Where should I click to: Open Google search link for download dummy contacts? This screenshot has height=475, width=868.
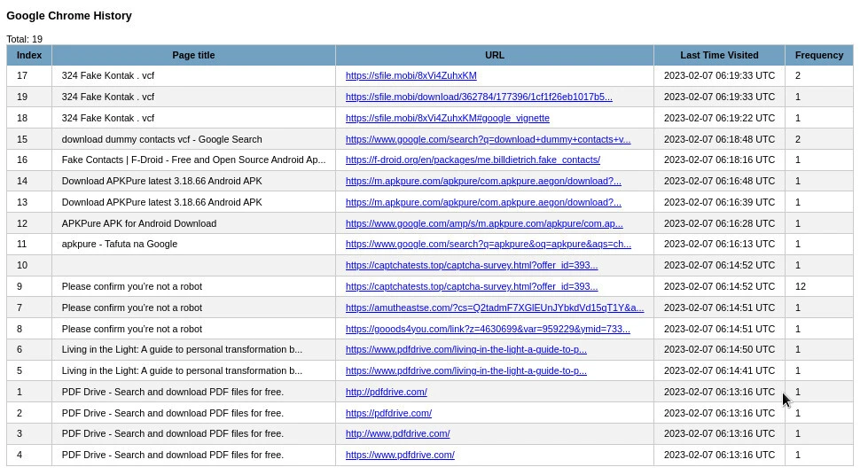[488, 139]
